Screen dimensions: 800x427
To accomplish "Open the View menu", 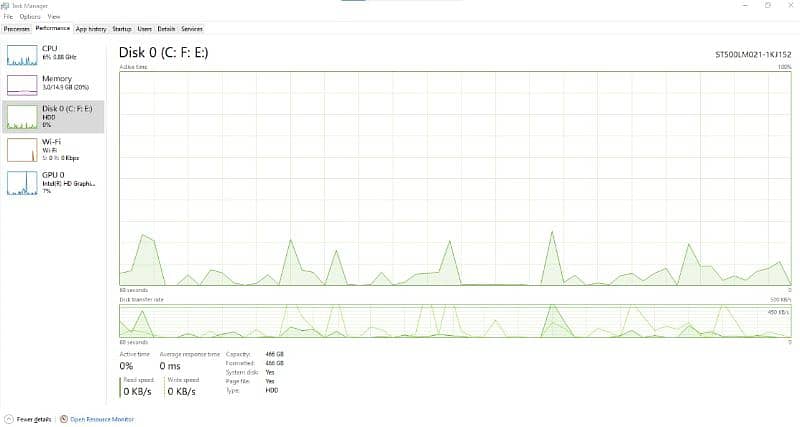I will (54, 17).
